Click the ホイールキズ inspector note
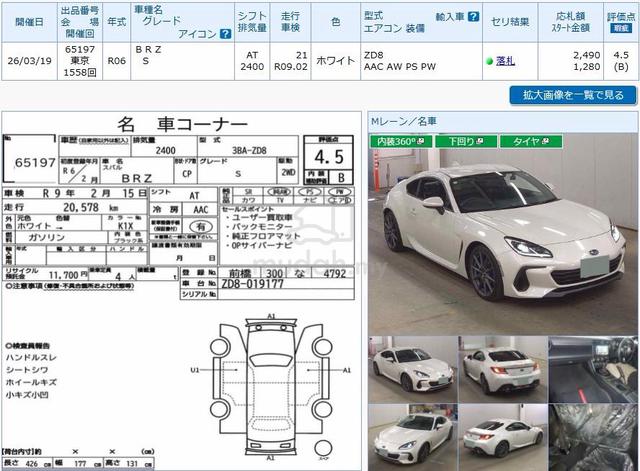This screenshot has height=471, width=640. (x=31, y=382)
